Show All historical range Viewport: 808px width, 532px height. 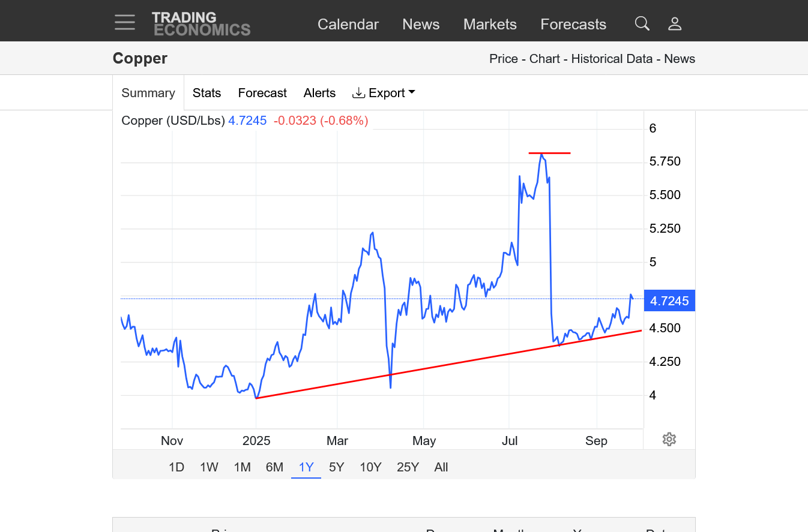[x=441, y=467]
